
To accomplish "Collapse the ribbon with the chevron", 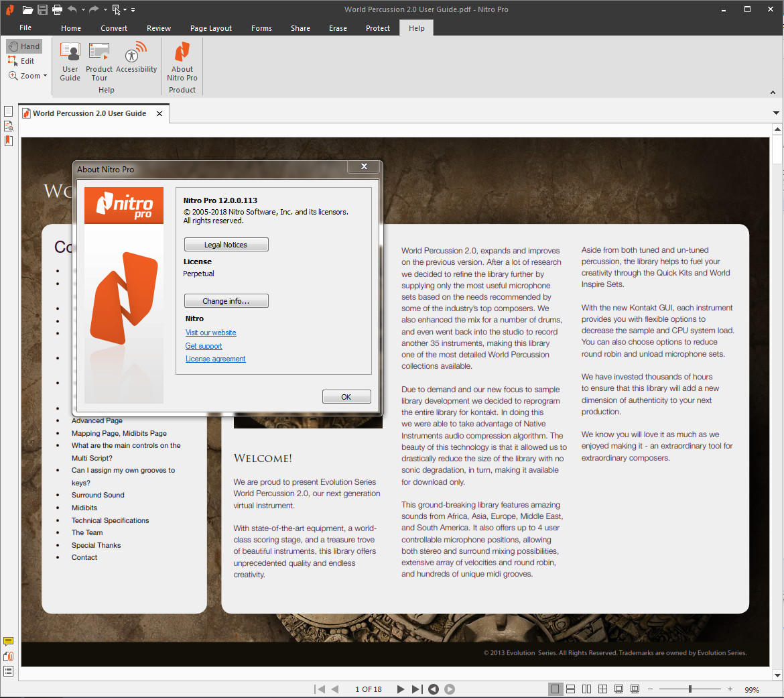I will pyautogui.click(x=773, y=92).
